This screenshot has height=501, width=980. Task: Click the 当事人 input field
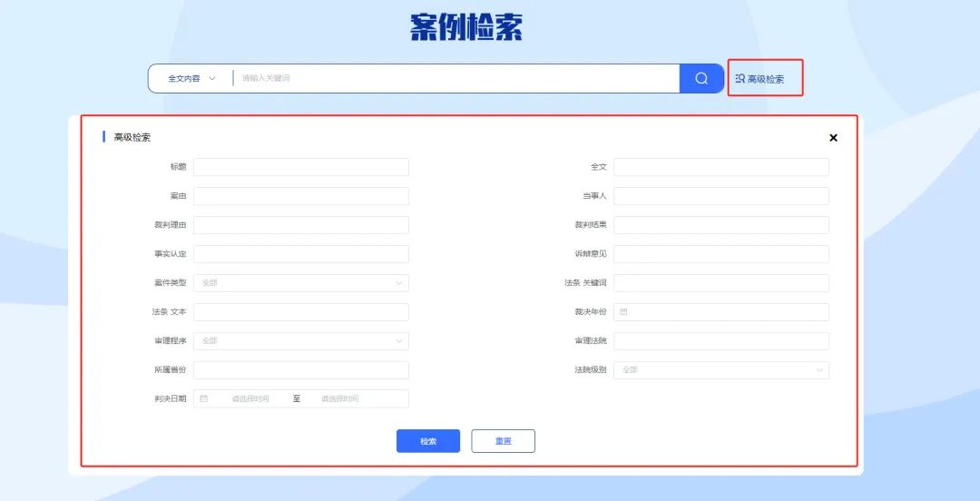click(x=721, y=196)
